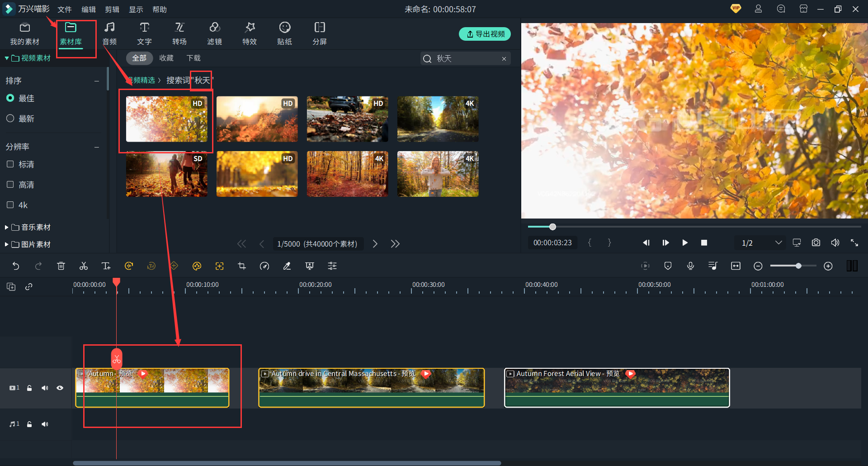
Task: Hide video track 1 with eye icon
Action: (x=60, y=388)
